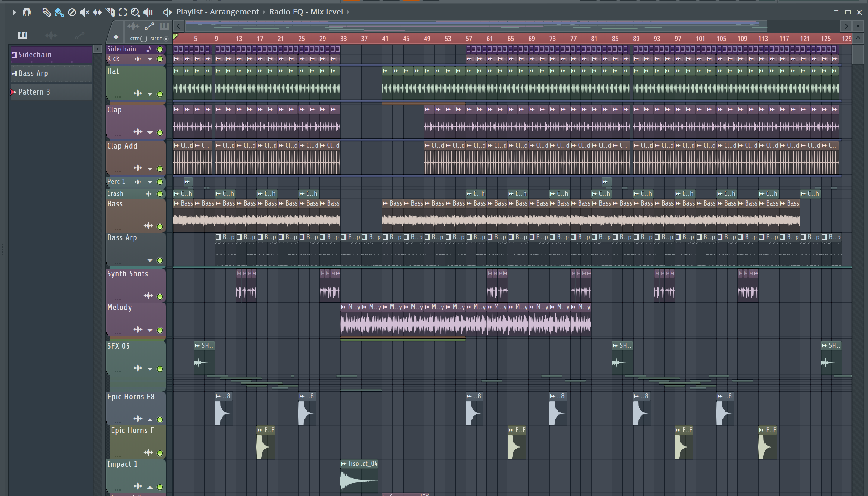Select the Draw pencil tool
This screenshot has height=496, width=868.
46,12
